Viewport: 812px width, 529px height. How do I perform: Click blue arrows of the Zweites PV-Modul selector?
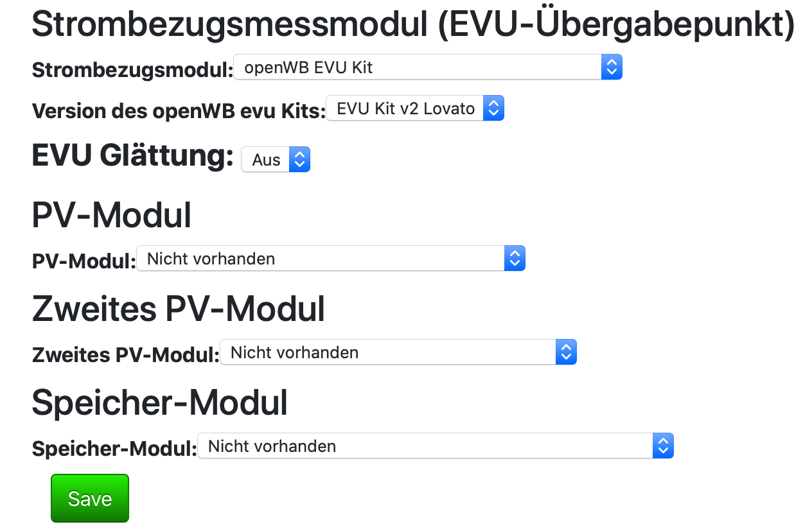point(566,352)
